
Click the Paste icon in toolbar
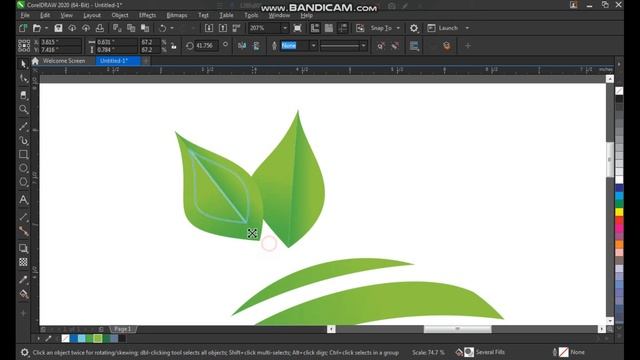pyautogui.click(x=145, y=28)
